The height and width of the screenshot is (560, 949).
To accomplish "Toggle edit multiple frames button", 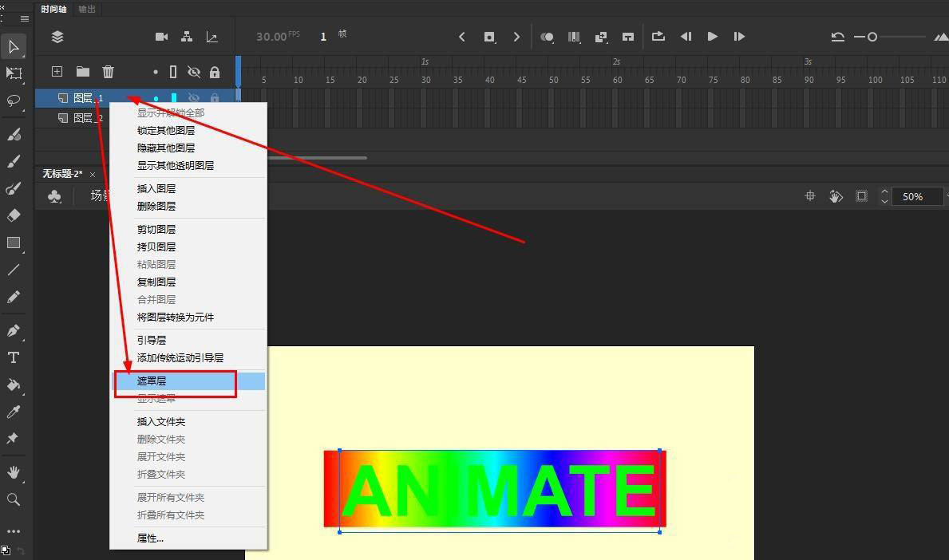I will [x=574, y=37].
